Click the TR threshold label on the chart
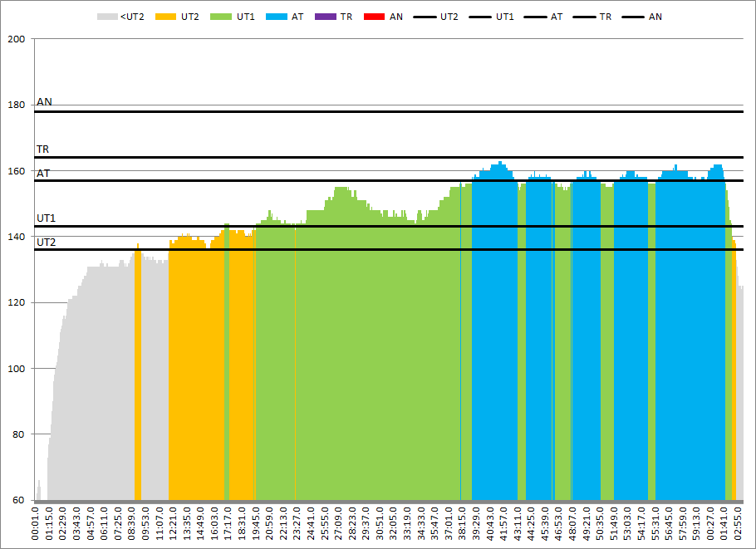 42,150
